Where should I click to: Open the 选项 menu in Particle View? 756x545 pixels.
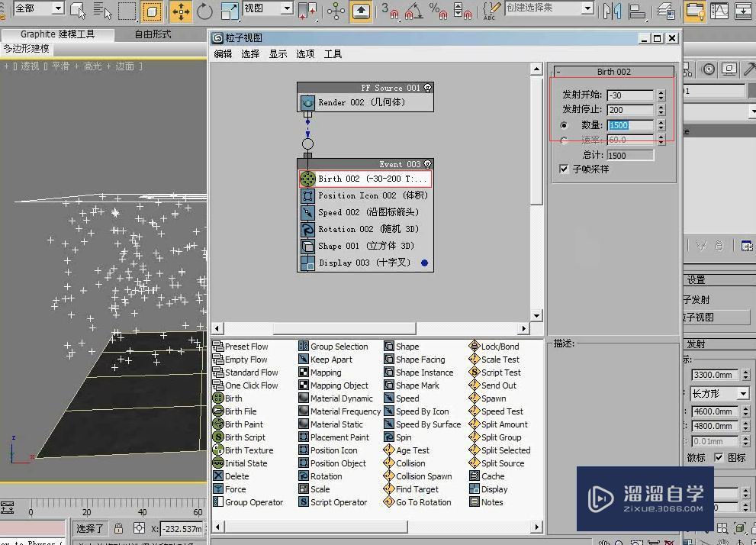pos(305,54)
